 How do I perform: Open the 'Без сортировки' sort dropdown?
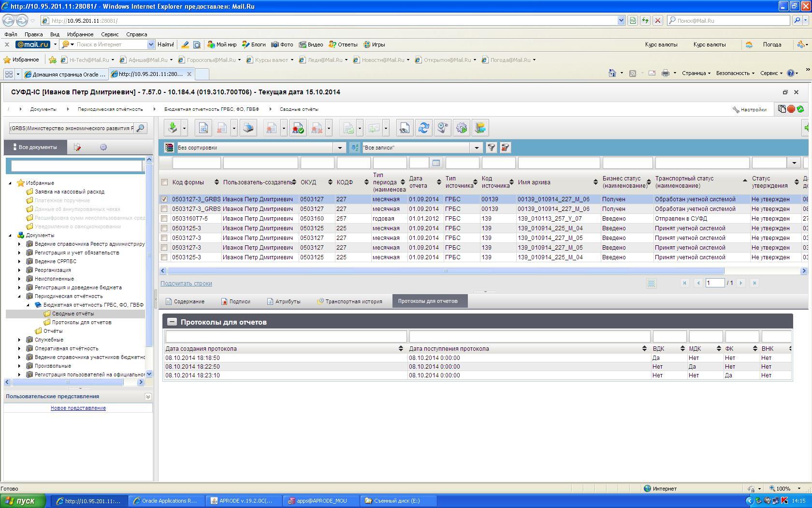[340, 148]
